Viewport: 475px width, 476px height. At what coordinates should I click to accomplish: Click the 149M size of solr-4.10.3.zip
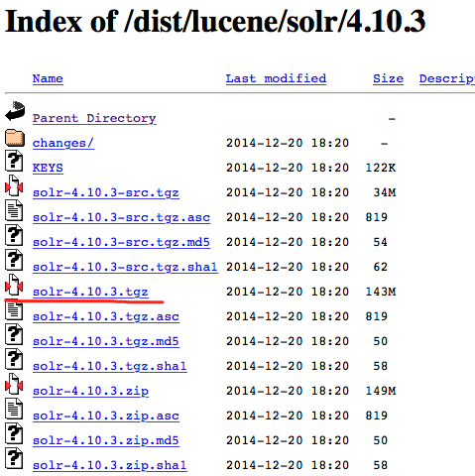coord(381,391)
